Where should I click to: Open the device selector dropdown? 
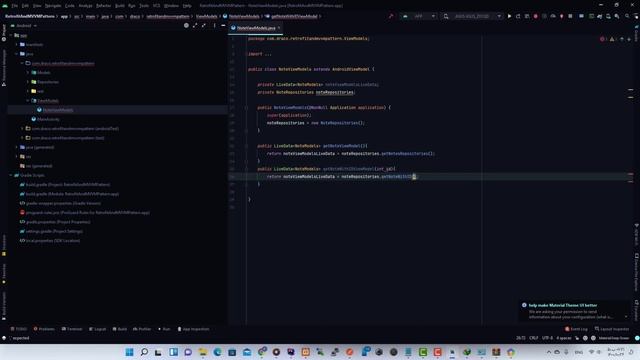click(473, 16)
